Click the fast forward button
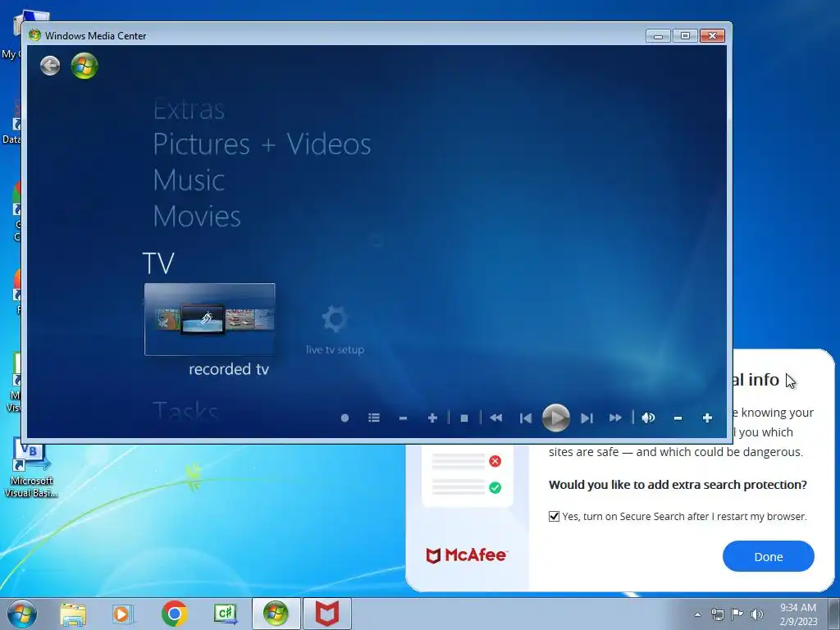The height and width of the screenshot is (630, 840). [x=615, y=418]
